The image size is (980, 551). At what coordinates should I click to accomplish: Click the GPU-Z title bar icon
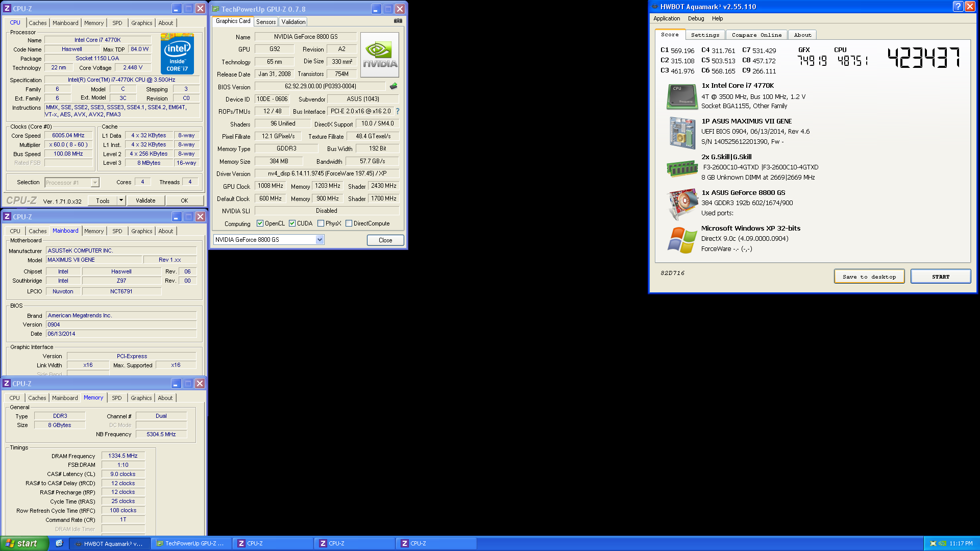(x=216, y=9)
